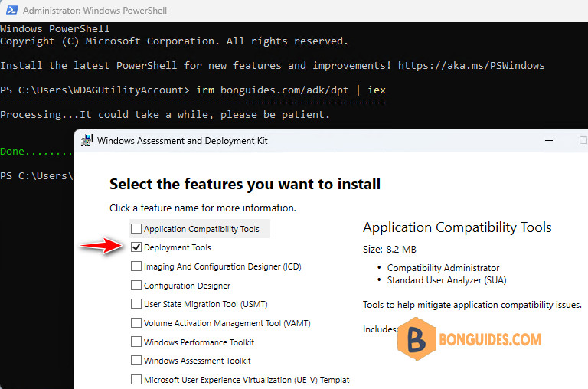588x389 pixels.
Task: Check Microsoft User Experience Virtualization (UE-V) Template
Action: click(x=136, y=380)
